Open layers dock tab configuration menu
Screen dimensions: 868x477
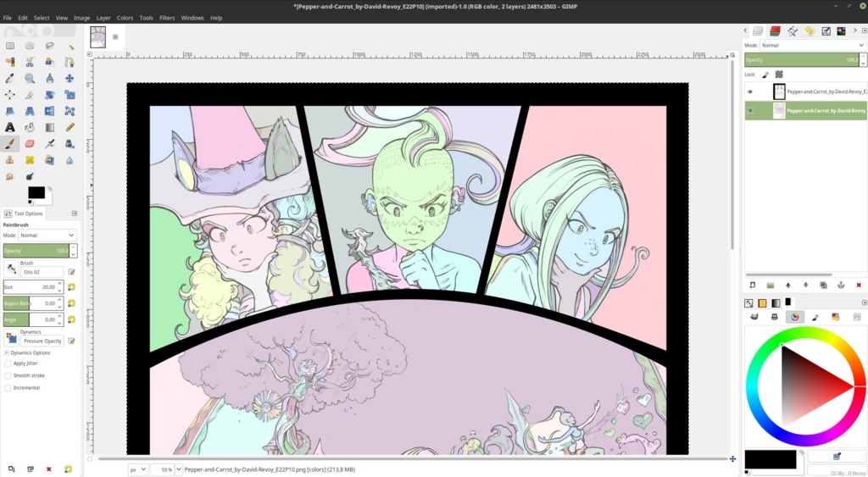[864, 31]
